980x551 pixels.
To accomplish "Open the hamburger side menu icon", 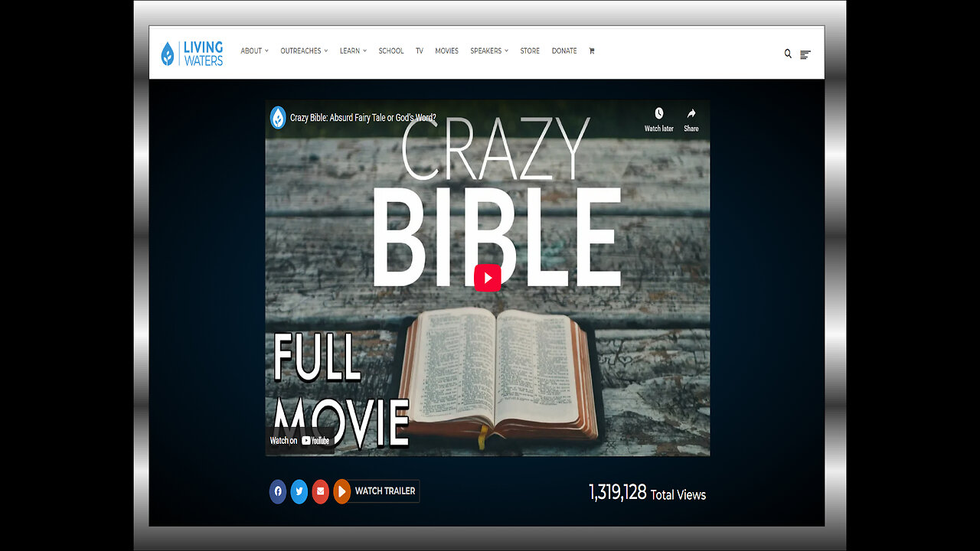I will [805, 54].
